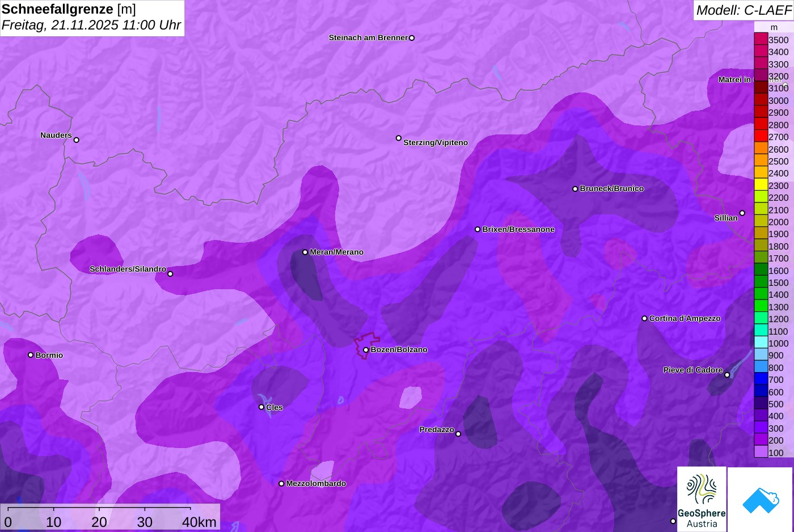This screenshot has height=532, width=794.
Task: Click the Schlanders/Silandro marker dot
Action: (x=170, y=274)
